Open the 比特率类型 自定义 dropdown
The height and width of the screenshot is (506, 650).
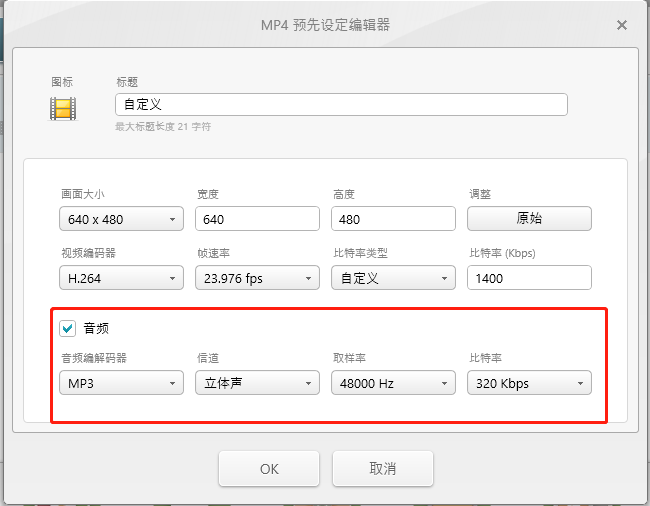tap(393, 278)
